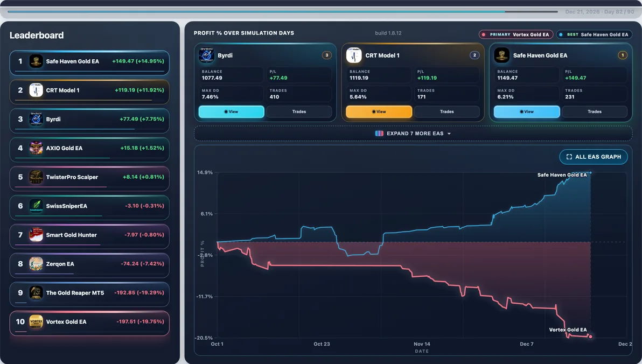Select Safe Haven Gold EA leaderboard row
Image resolution: width=642 pixels, height=364 pixels.
[x=89, y=62]
